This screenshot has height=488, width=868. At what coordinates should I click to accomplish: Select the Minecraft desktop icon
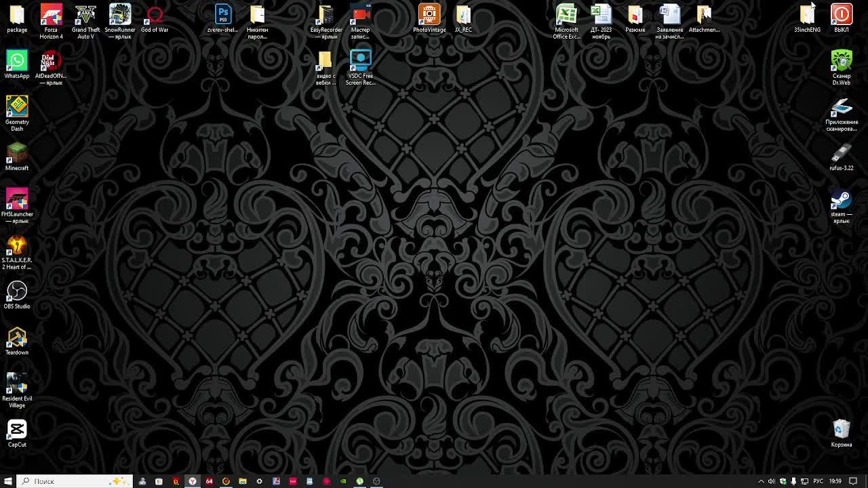coord(17,157)
